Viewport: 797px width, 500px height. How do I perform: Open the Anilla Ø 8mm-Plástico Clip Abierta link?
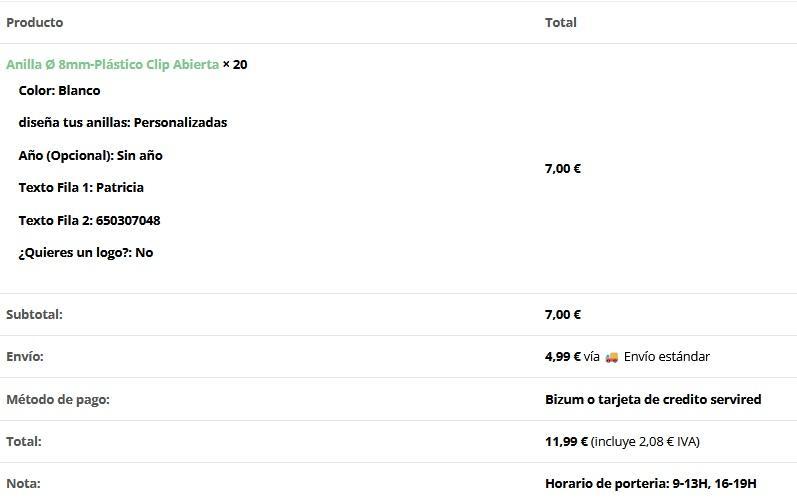tap(112, 65)
